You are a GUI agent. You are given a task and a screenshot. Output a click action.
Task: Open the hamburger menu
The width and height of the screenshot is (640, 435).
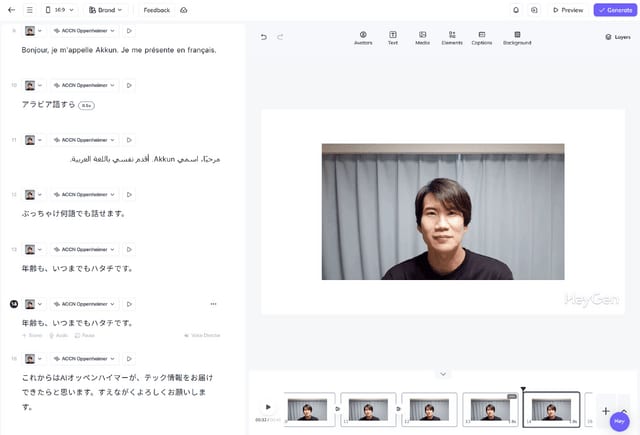pos(30,10)
